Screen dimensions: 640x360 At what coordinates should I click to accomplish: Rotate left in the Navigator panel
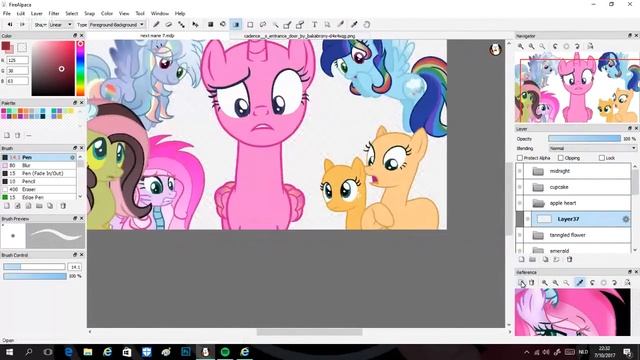[555, 46]
